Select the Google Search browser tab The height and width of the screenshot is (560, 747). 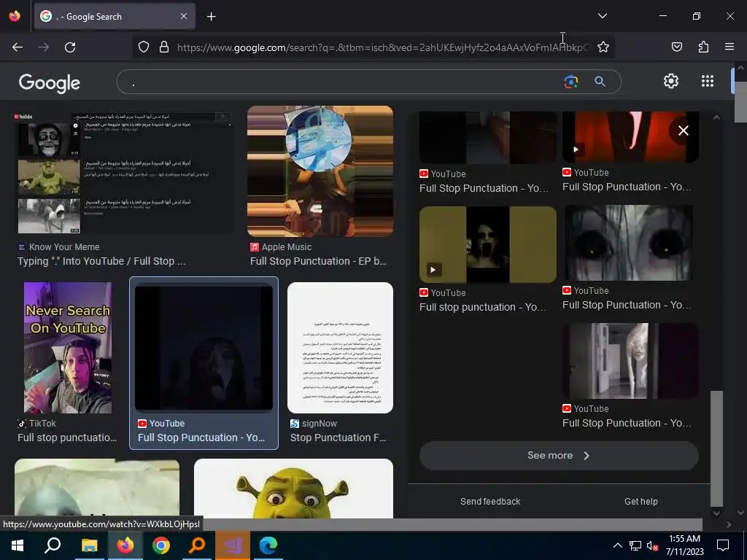(x=115, y=16)
